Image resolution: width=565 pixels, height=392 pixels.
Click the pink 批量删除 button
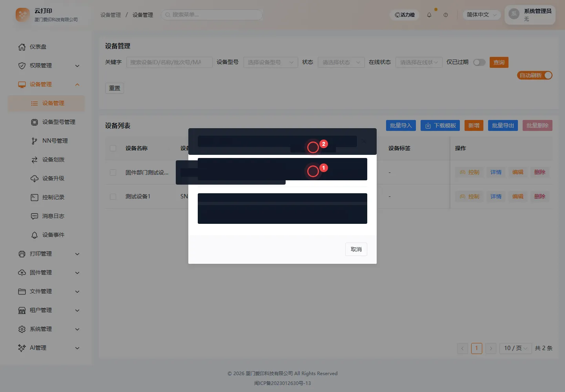[538, 125]
